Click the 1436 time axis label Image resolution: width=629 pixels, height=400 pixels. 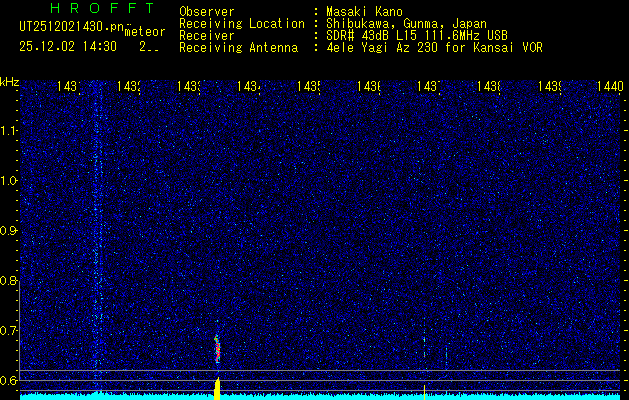coord(369,86)
